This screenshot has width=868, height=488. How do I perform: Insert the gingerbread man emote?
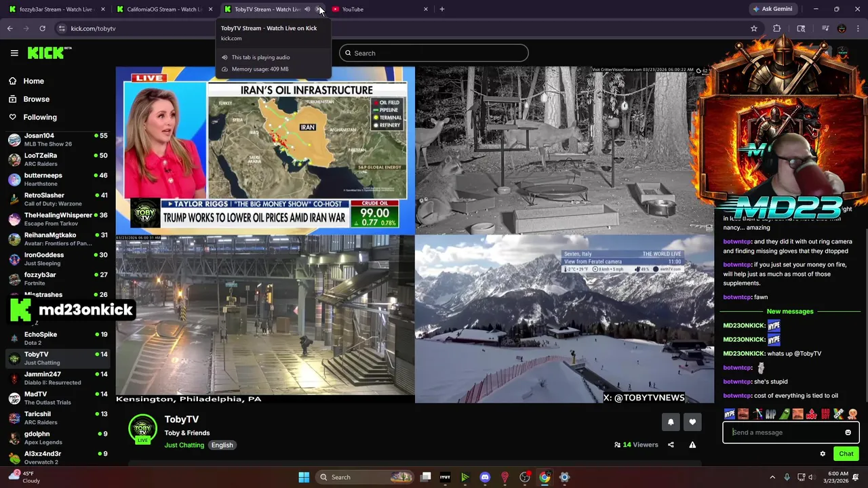pyautogui.click(x=852, y=414)
